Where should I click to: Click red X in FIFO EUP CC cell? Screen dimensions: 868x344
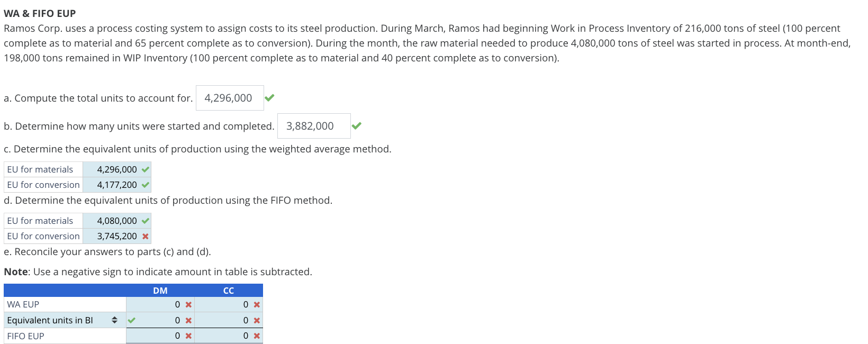pos(257,336)
